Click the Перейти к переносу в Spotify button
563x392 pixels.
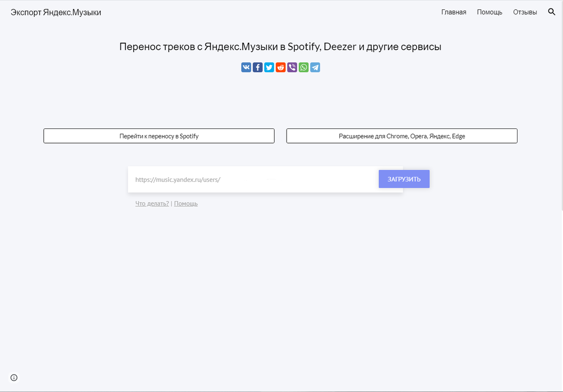click(x=159, y=136)
